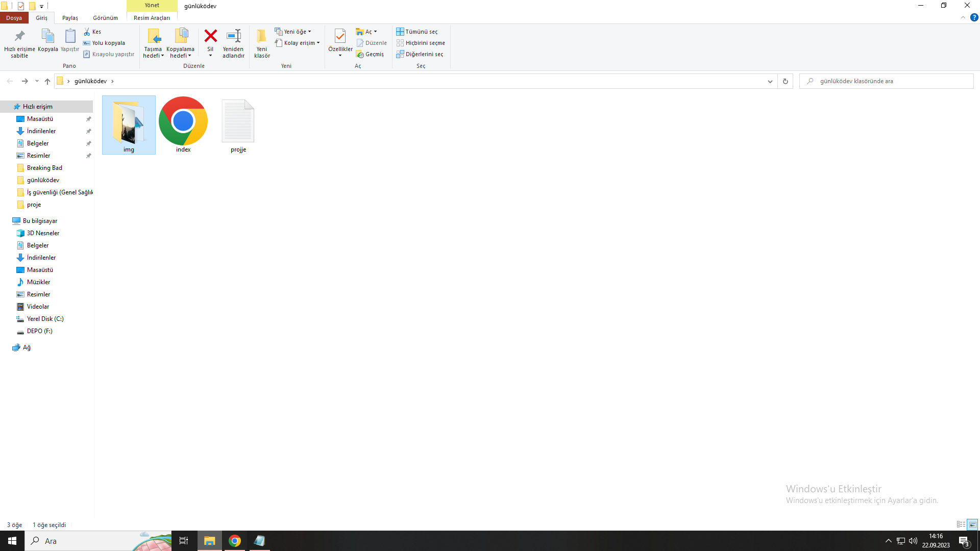Select Breaking Bad folder in sidebar
Screen dimensions: 980x551
tap(44, 168)
